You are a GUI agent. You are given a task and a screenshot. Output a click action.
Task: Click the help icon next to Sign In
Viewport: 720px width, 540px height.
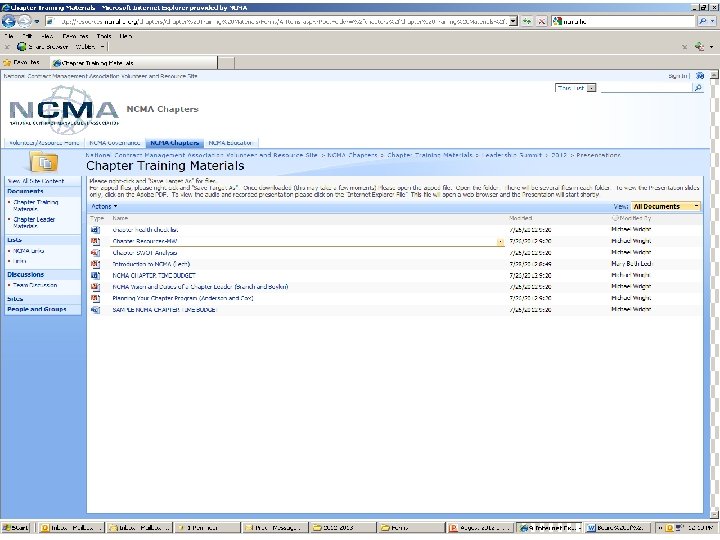tap(700, 76)
